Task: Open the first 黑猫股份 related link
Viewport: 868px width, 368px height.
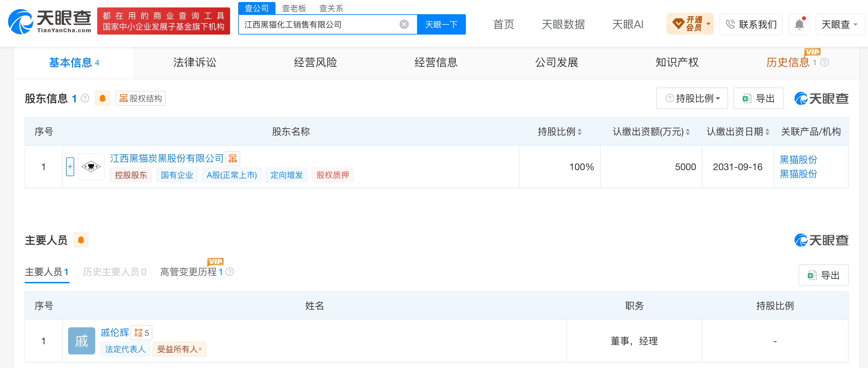Action: click(799, 160)
